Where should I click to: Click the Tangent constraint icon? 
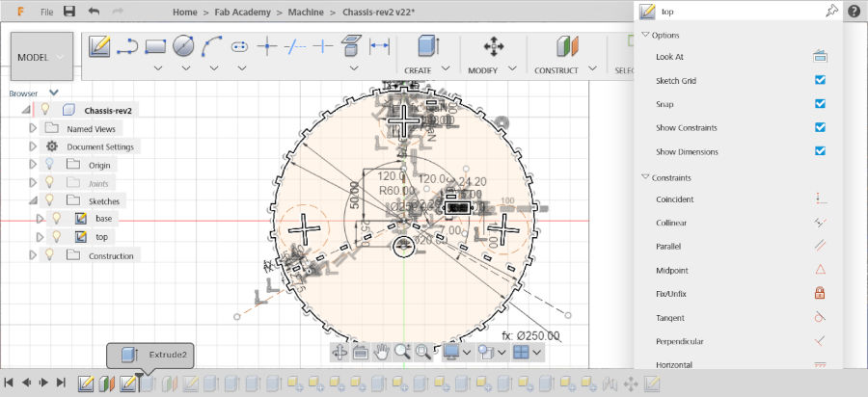click(x=820, y=317)
